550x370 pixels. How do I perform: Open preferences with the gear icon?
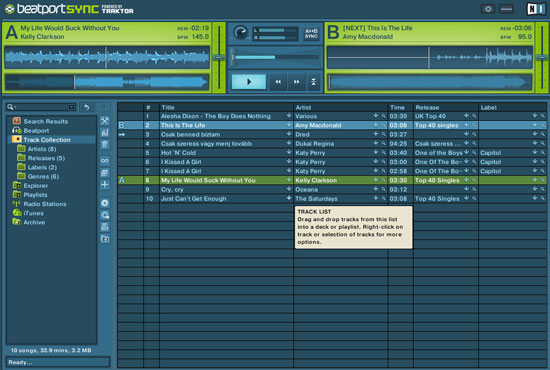[488, 9]
